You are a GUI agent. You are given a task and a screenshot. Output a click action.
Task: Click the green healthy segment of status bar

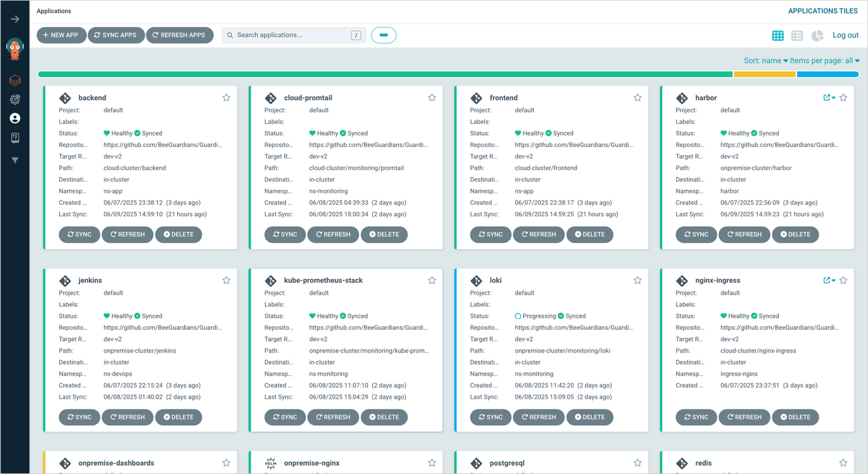(x=385, y=74)
